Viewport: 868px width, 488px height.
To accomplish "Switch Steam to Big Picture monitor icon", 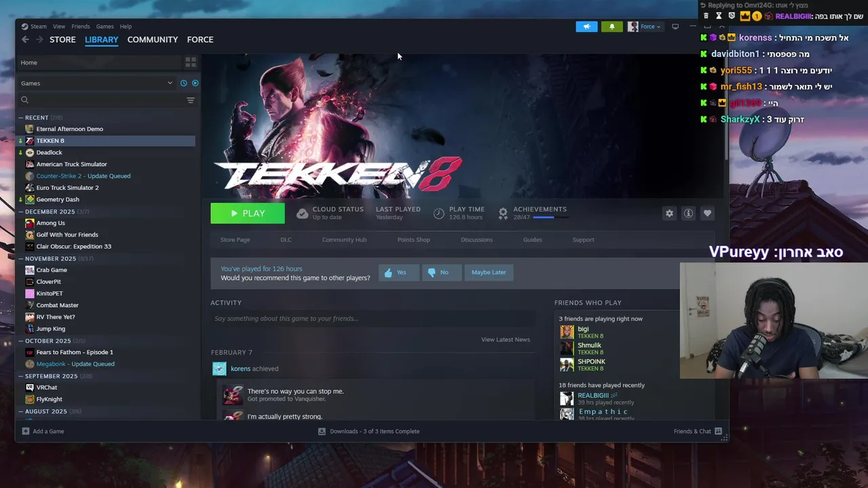I will tap(675, 26).
